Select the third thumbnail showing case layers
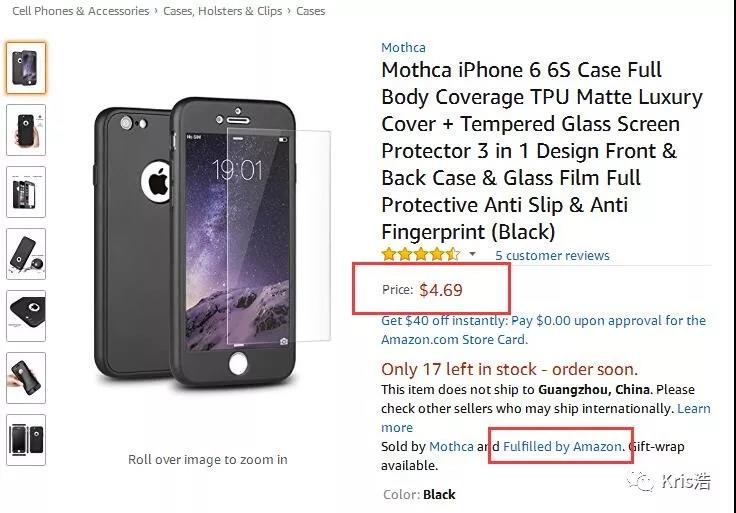This screenshot has width=736, height=513. [x=26, y=192]
